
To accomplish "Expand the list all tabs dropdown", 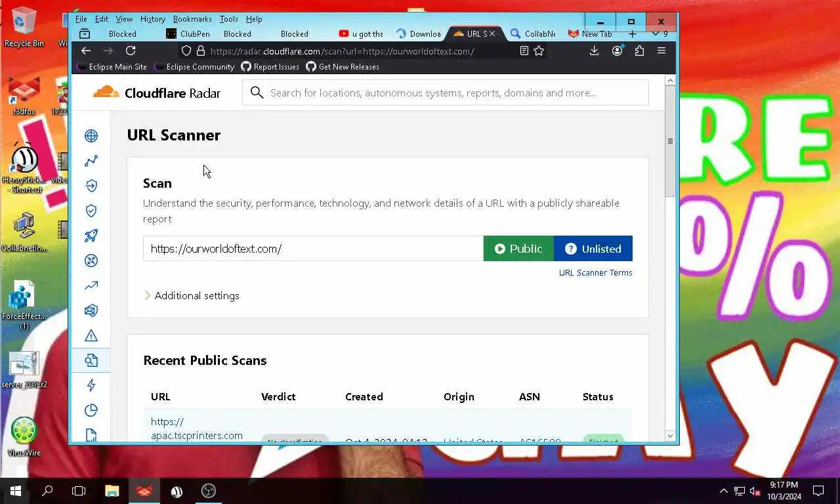I will coord(655,33).
